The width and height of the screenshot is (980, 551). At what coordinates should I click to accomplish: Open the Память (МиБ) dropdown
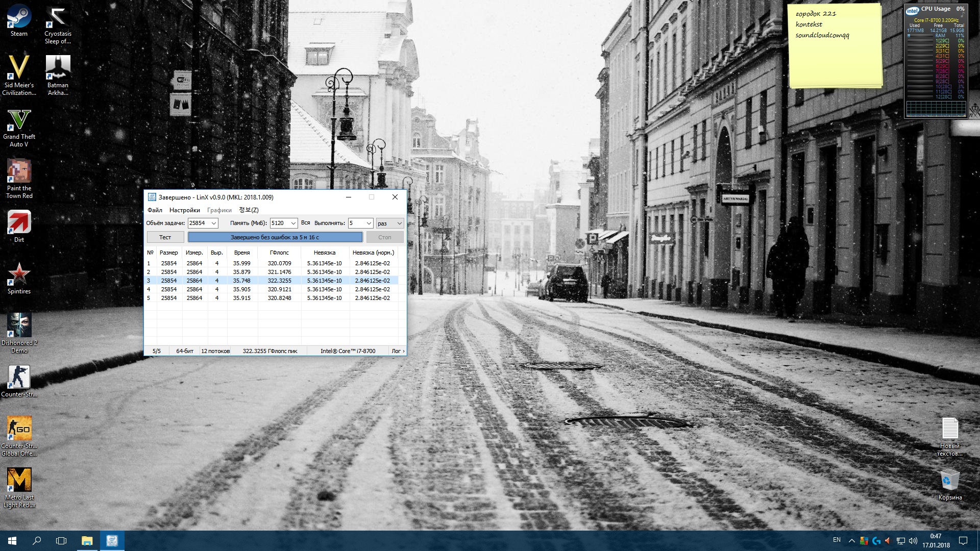tap(293, 223)
